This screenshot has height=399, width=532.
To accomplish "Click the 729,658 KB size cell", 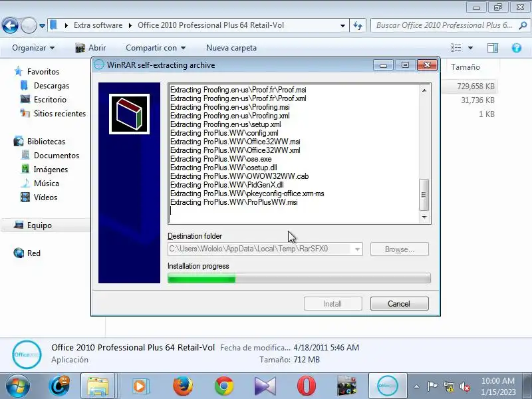I will point(475,86).
